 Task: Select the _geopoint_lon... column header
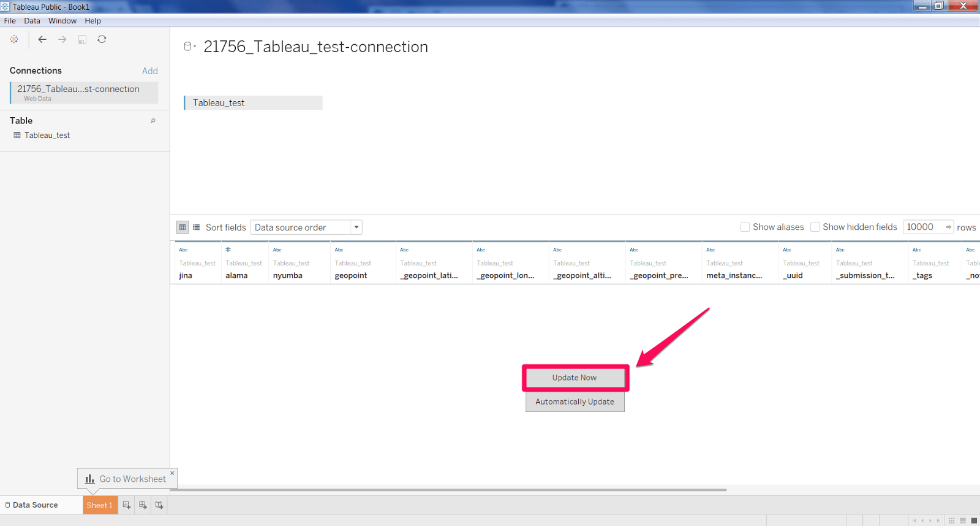(x=511, y=262)
